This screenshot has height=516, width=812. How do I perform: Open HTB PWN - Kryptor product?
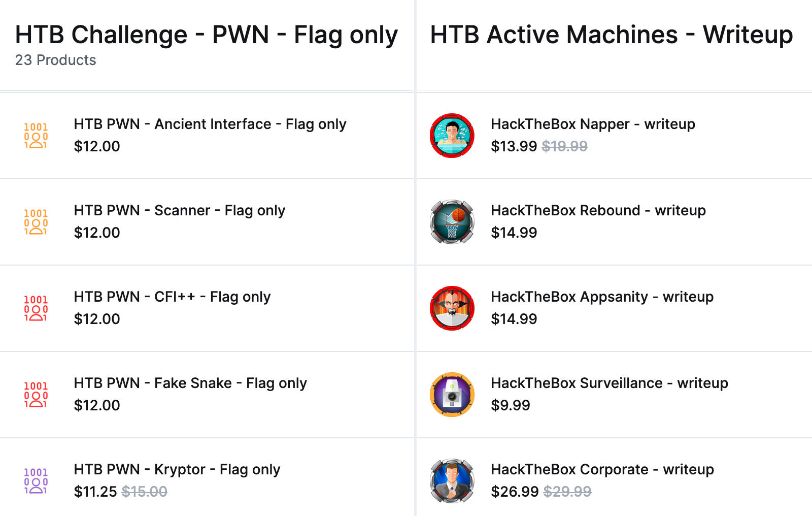pyautogui.click(x=177, y=470)
